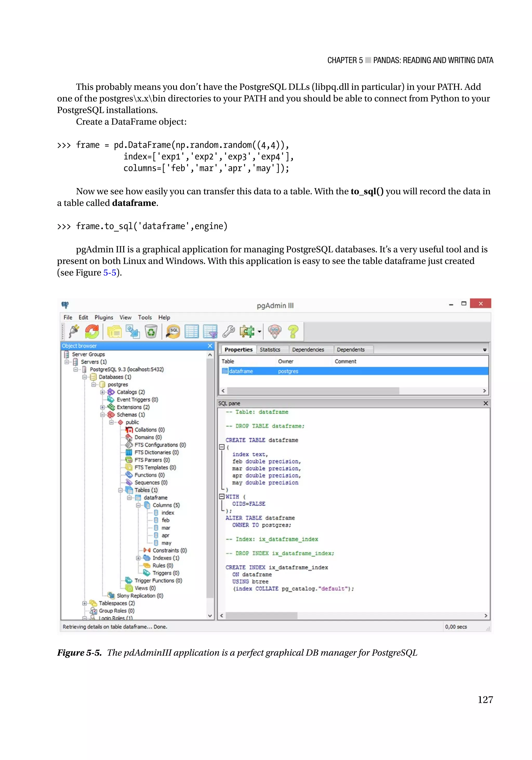Screen dimensions: 532x760
Task: Click the Drop object trash icon
Action: (x=151, y=331)
